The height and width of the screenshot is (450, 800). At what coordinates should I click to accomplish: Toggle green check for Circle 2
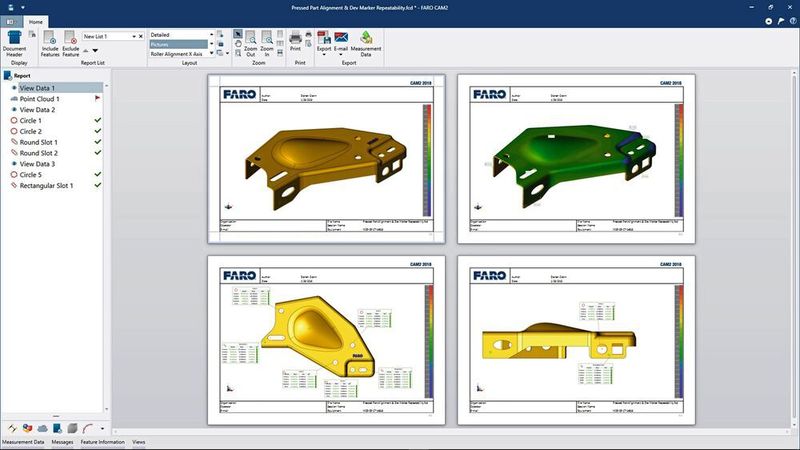[97, 131]
